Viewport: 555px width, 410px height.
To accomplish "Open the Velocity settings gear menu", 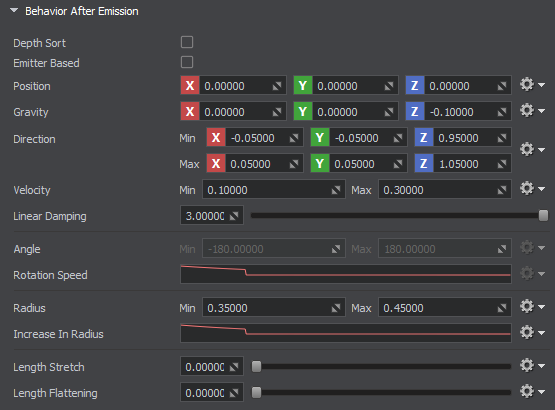I will (x=532, y=189).
